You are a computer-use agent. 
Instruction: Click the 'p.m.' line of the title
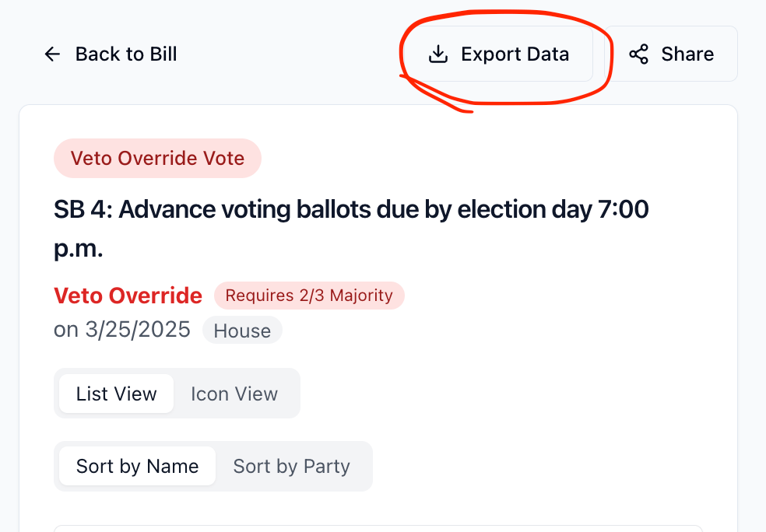point(79,249)
